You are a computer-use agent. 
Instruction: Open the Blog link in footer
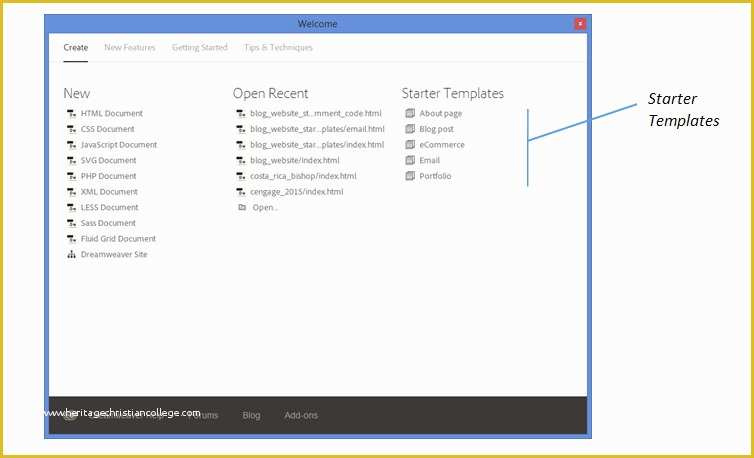pyautogui.click(x=251, y=415)
